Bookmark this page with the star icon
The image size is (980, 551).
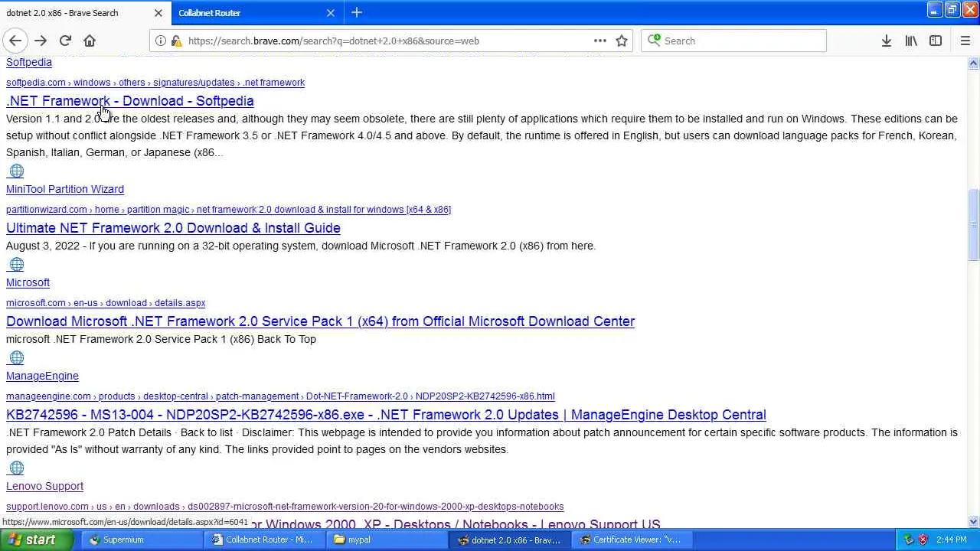tap(622, 41)
